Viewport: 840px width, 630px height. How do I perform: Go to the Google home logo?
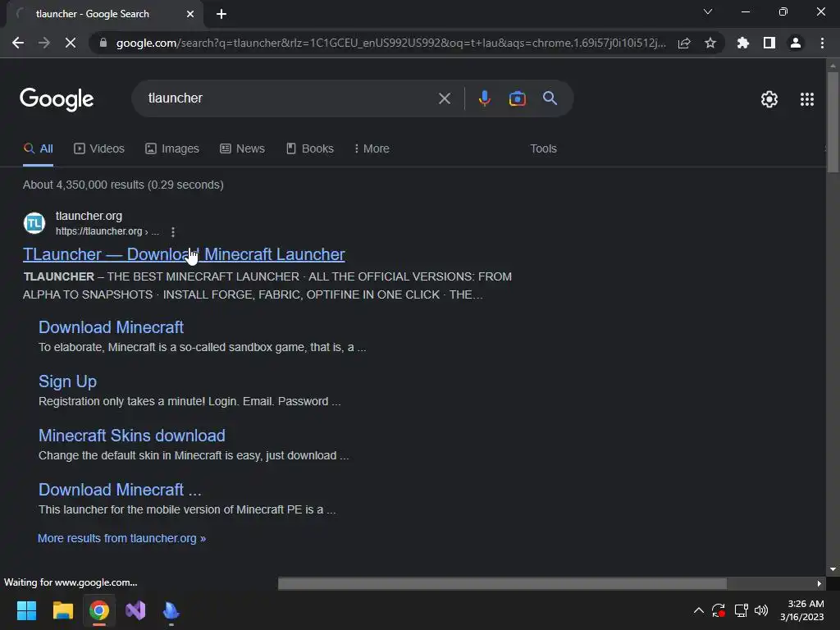click(57, 99)
